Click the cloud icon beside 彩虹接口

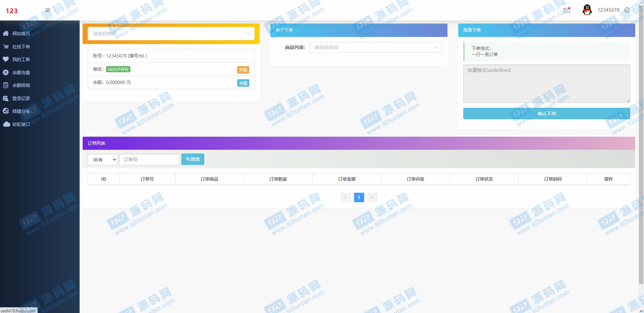point(6,124)
